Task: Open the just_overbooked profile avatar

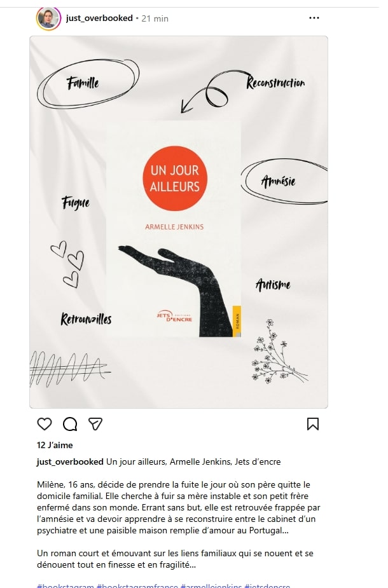Action: click(48, 18)
